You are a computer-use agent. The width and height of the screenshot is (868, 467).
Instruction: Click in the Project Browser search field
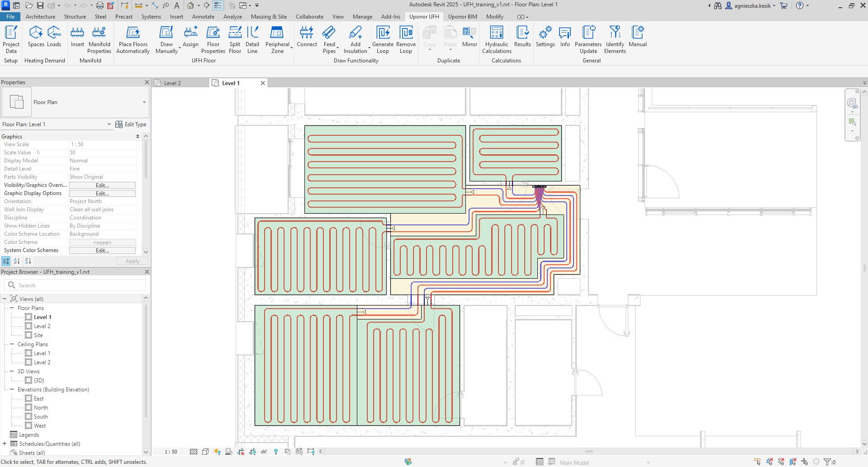click(75, 285)
